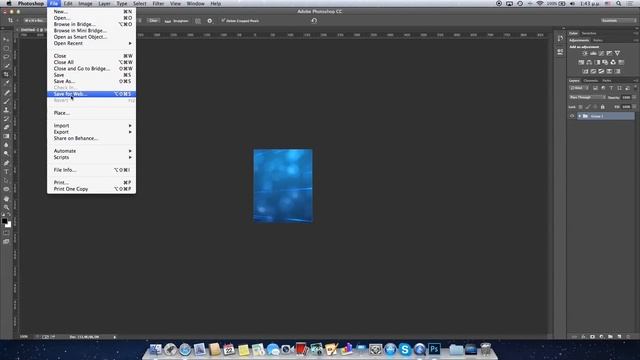Open the Essentials workspace dropdown
The width and height of the screenshot is (640, 360).
618,20
